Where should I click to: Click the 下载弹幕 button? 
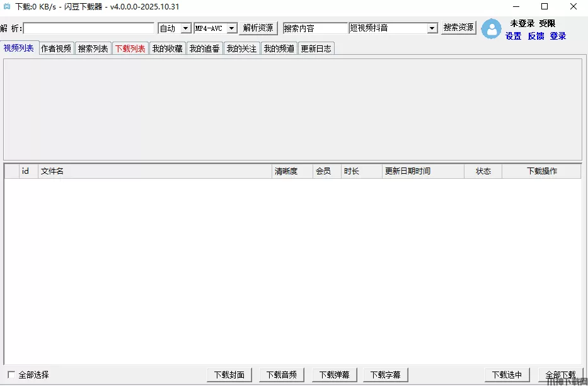(x=334, y=375)
